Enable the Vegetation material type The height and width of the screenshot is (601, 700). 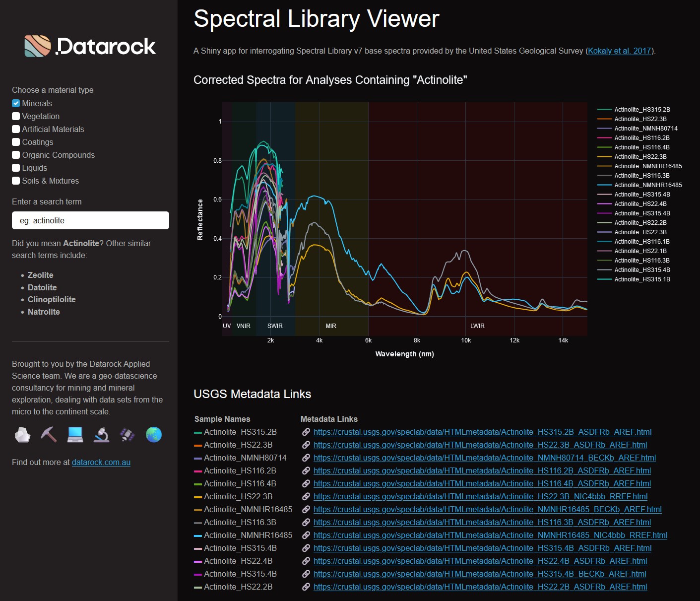[x=16, y=116]
